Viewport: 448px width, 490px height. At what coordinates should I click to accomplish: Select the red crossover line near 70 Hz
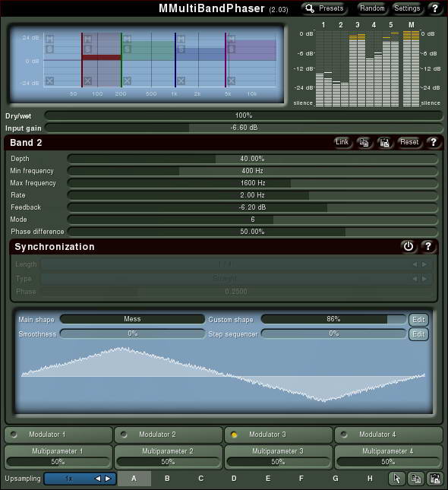[82, 60]
